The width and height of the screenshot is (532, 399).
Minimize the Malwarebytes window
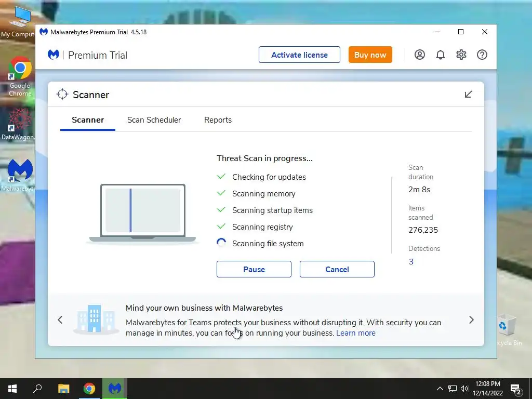pyautogui.click(x=437, y=32)
